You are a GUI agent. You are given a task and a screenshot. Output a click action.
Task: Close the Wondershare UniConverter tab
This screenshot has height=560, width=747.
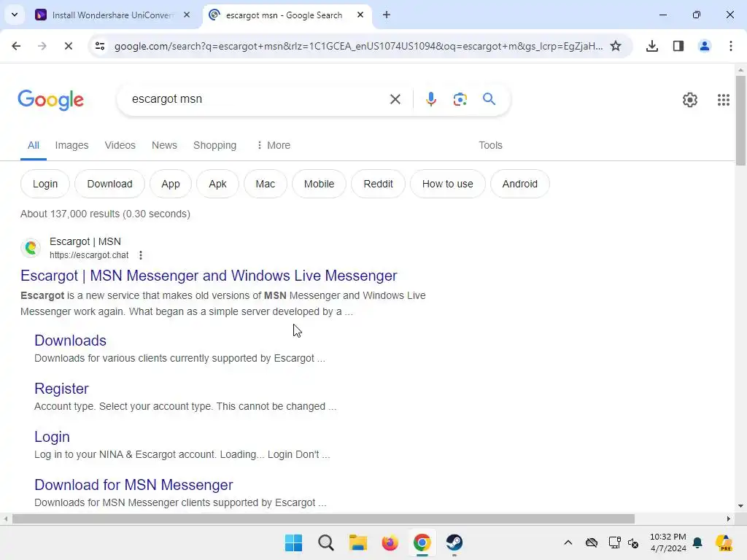point(187,15)
